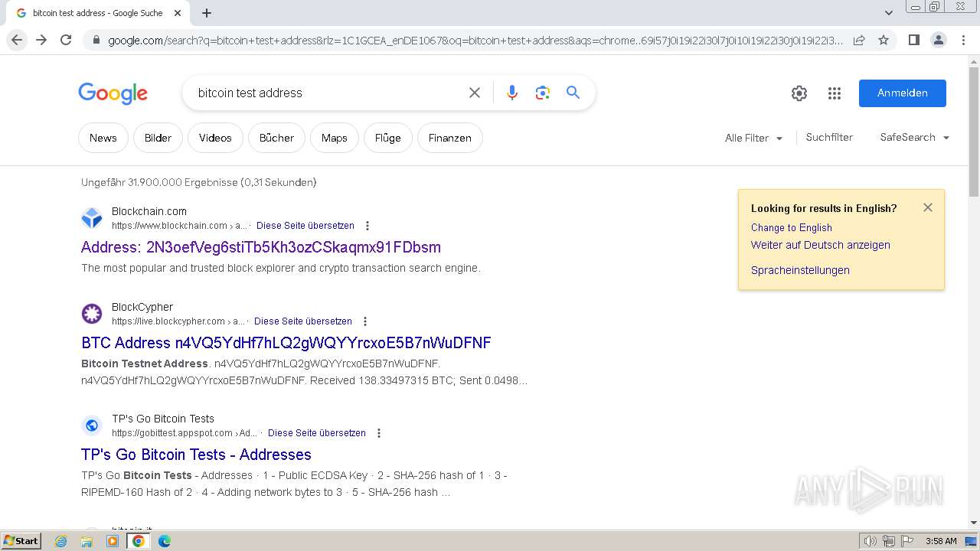Open the Windows Start button

[x=21, y=541]
